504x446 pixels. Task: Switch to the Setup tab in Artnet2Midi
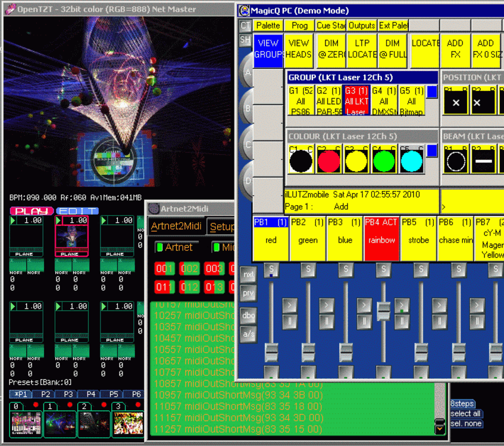pyautogui.click(x=221, y=227)
